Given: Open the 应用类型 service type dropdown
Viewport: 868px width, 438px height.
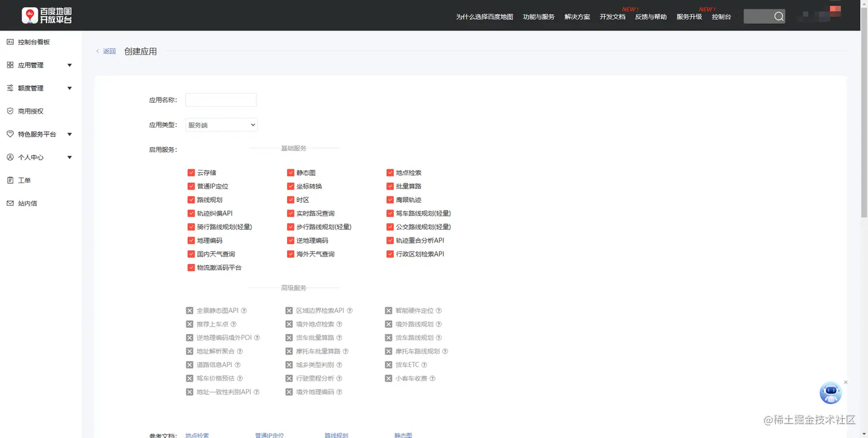Looking at the screenshot, I should click(221, 125).
